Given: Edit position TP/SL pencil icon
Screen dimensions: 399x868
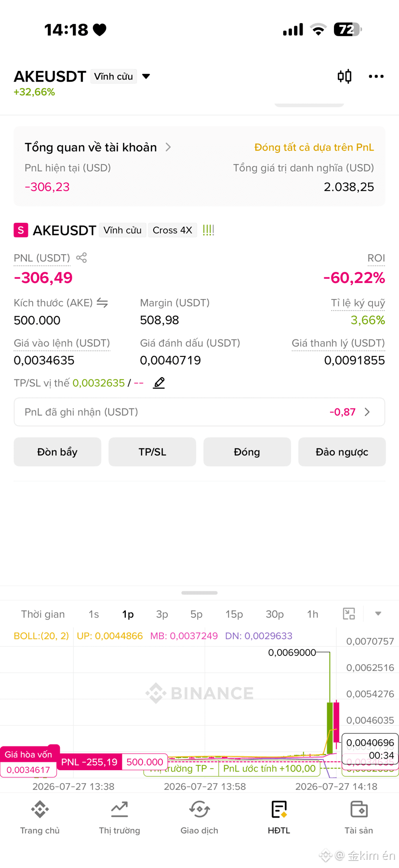Looking at the screenshot, I should pos(159,383).
